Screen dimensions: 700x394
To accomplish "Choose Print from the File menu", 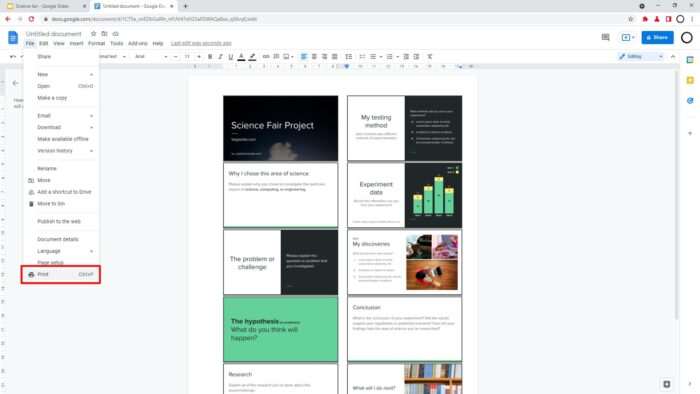I will [61, 274].
